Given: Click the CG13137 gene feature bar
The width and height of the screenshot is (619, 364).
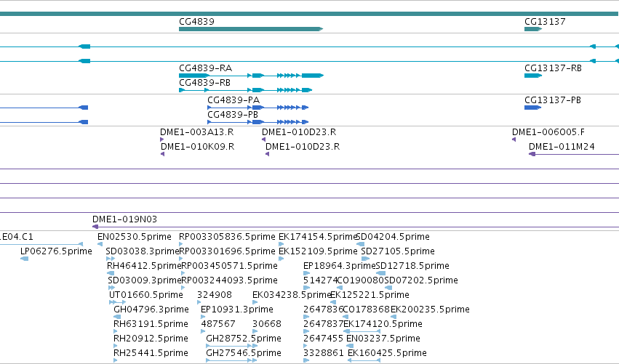Looking at the screenshot, I should tap(533, 29).
